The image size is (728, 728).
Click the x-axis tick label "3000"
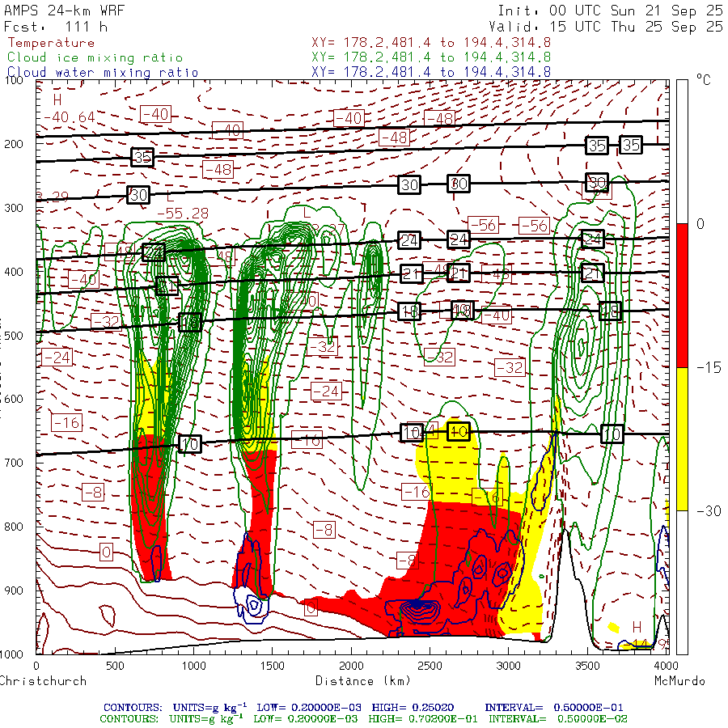click(x=509, y=666)
